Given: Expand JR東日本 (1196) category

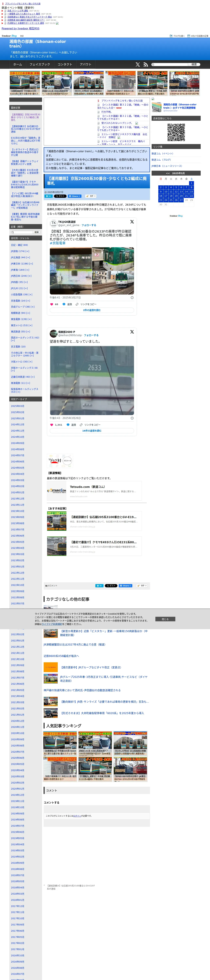Looking at the screenshot, I should 31,264.
